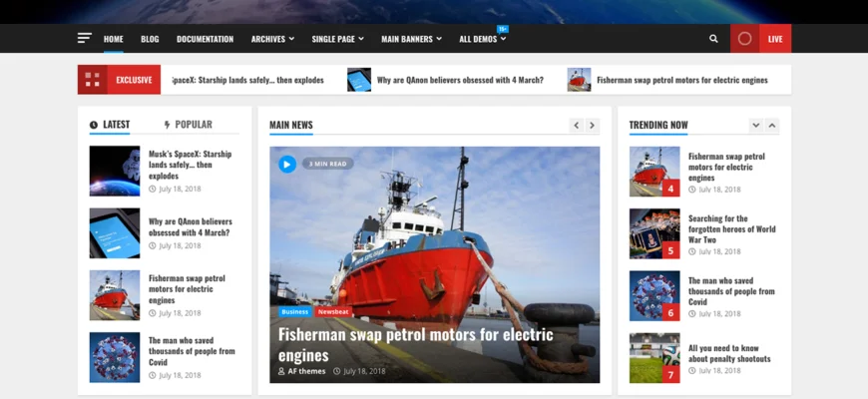Open the Blog menu item
Screen dimensions: 868x399
point(150,39)
